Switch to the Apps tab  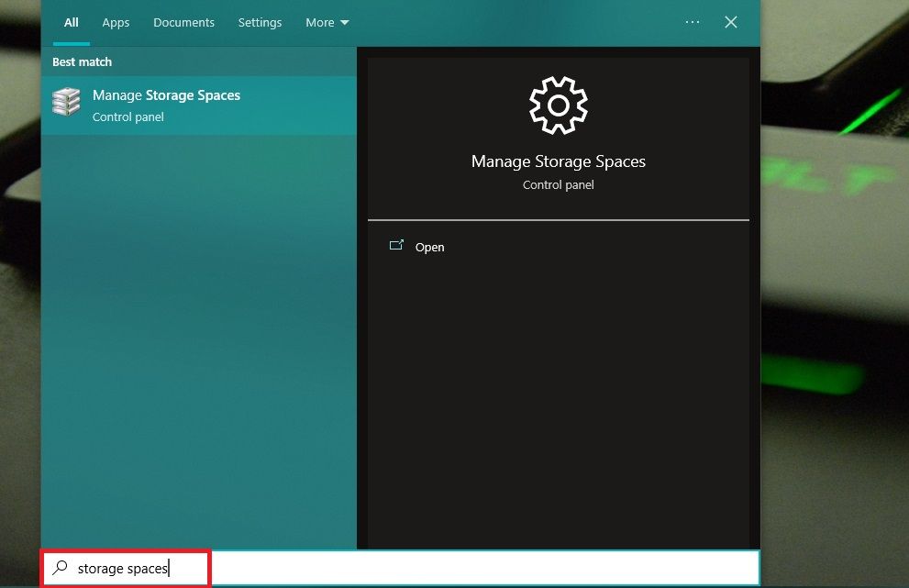(116, 22)
